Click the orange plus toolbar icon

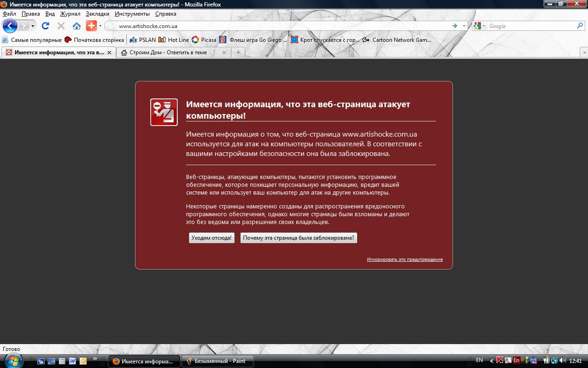coord(91,26)
